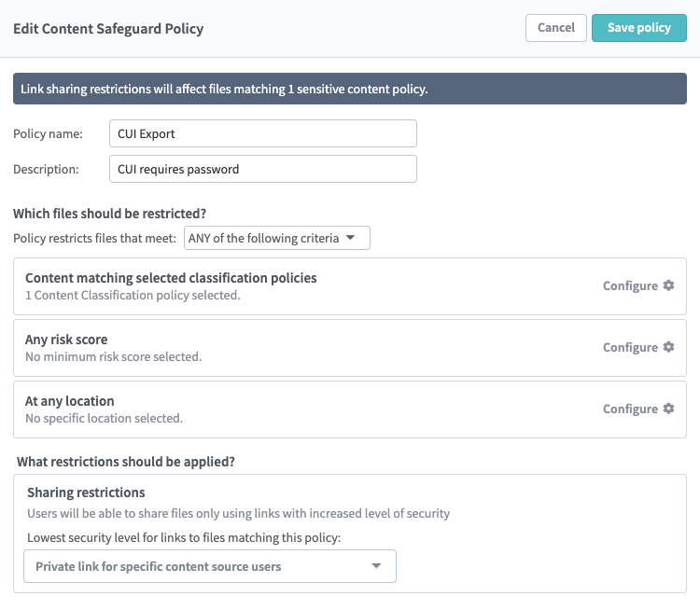Open the ANY of the following criteria dropdown

pyautogui.click(x=276, y=238)
